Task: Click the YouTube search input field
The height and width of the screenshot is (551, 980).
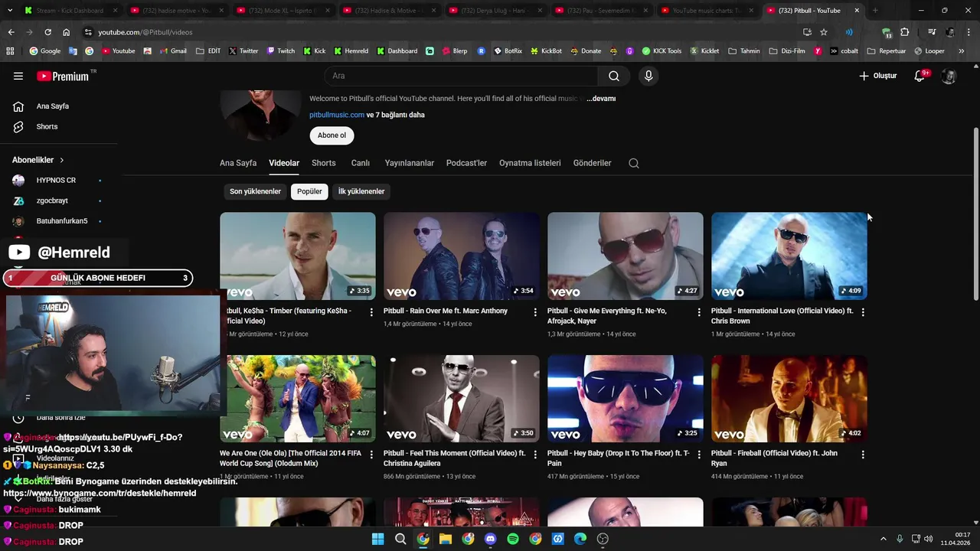Action: coord(461,76)
